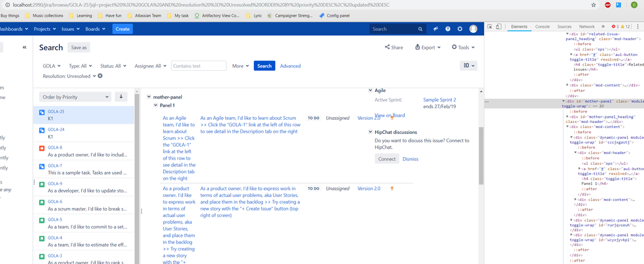Viewport: 644px width, 264px height.
Task: Open the Music collections bookmark folder
Action: point(44,15)
